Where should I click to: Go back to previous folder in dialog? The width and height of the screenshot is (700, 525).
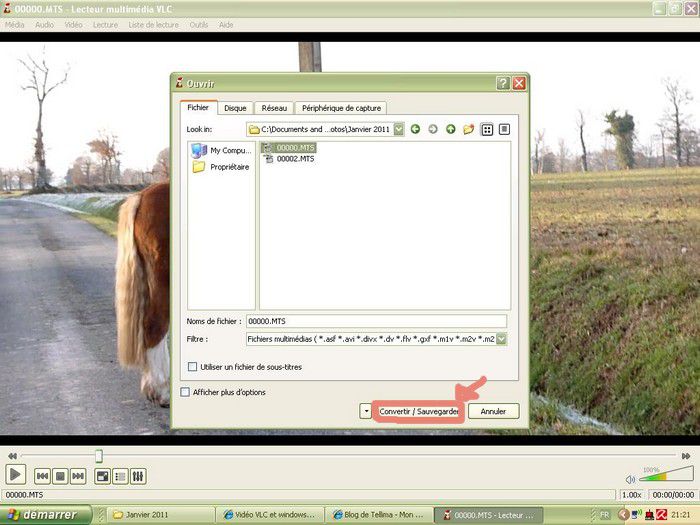pos(415,129)
